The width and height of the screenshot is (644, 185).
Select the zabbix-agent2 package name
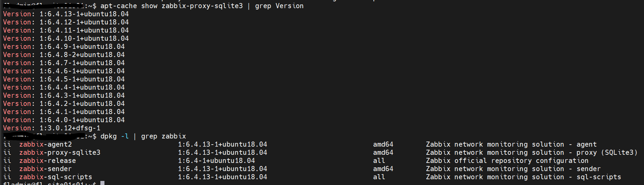click(45, 144)
